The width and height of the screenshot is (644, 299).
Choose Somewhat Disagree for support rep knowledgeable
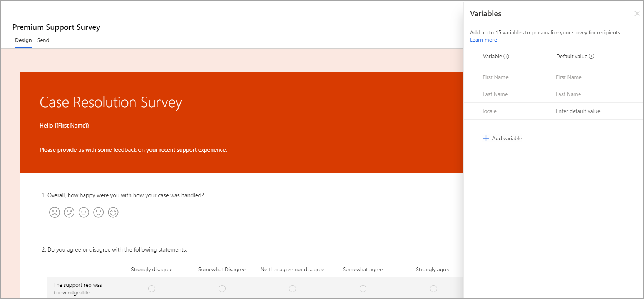point(222,289)
